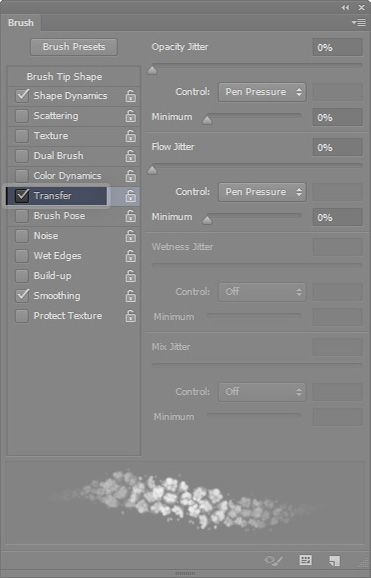Collapse the panel with the double-arrow icon
Image resolution: width=371 pixels, height=578 pixels.
tap(345, 7)
